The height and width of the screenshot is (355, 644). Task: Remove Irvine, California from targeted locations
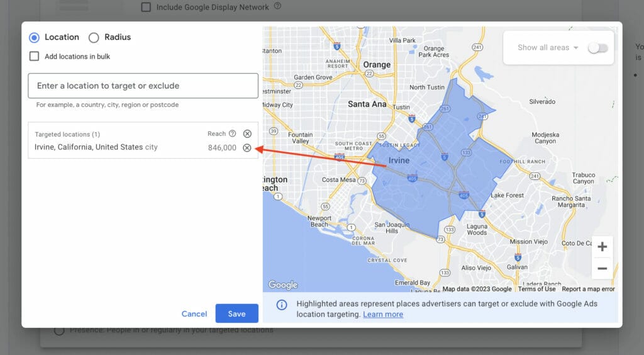tap(247, 148)
